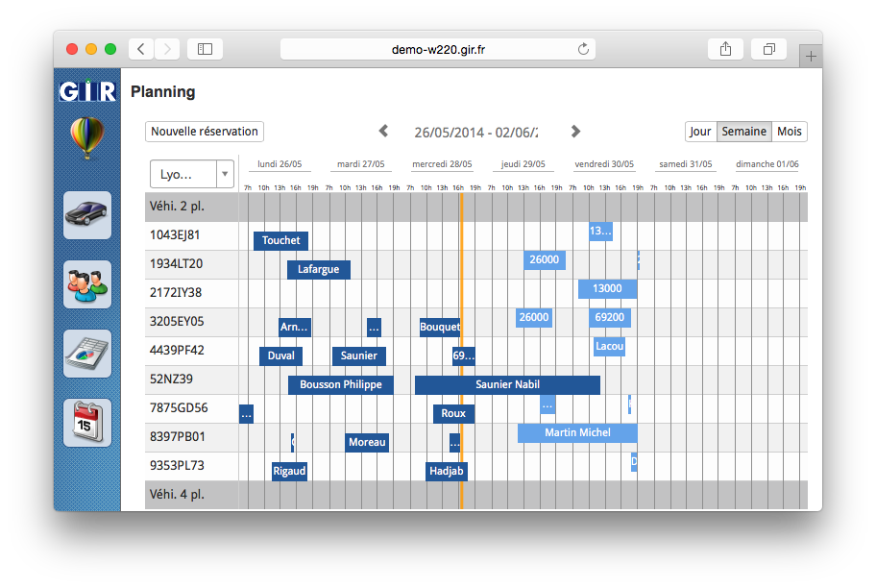Select the Semaine view button
Image resolution: width=876 pixels, height=588 pixels.
point(743,132)
